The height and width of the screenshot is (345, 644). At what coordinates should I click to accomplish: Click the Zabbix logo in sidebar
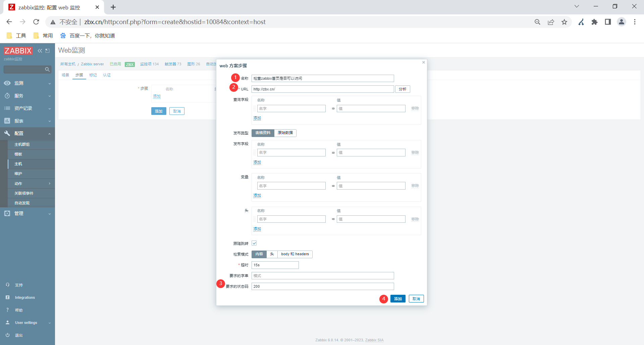[x=18, y=51]
